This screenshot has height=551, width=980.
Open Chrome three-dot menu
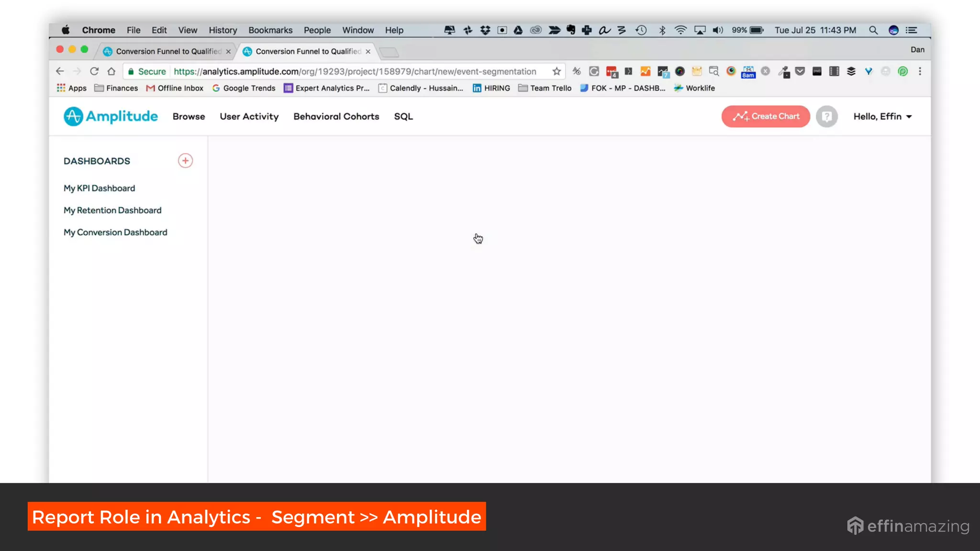coord(920,71)
